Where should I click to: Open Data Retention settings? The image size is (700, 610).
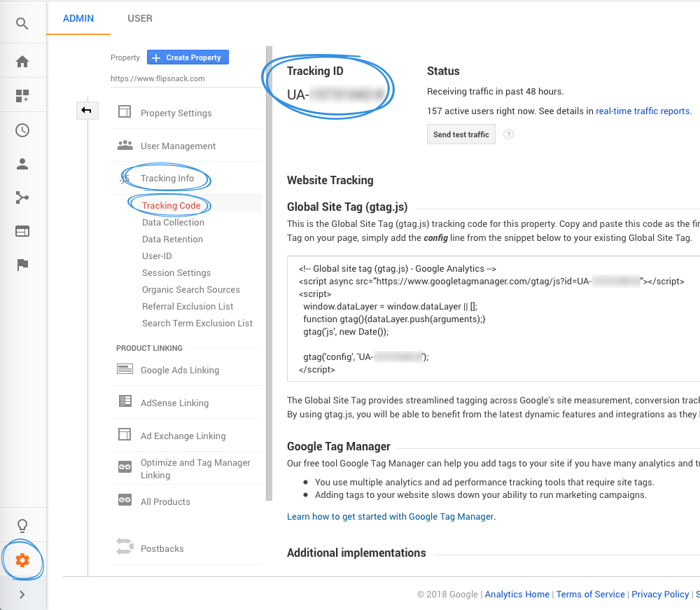(172, 240)
